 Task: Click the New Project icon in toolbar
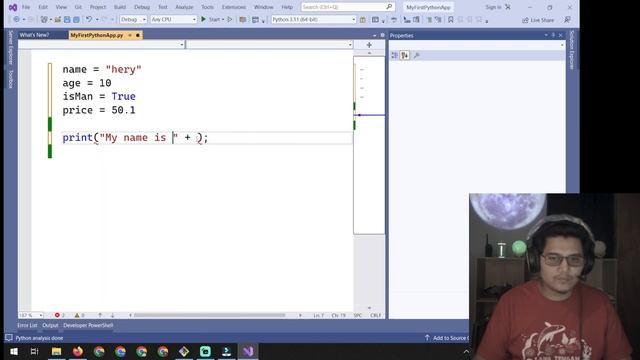[44, 19]
